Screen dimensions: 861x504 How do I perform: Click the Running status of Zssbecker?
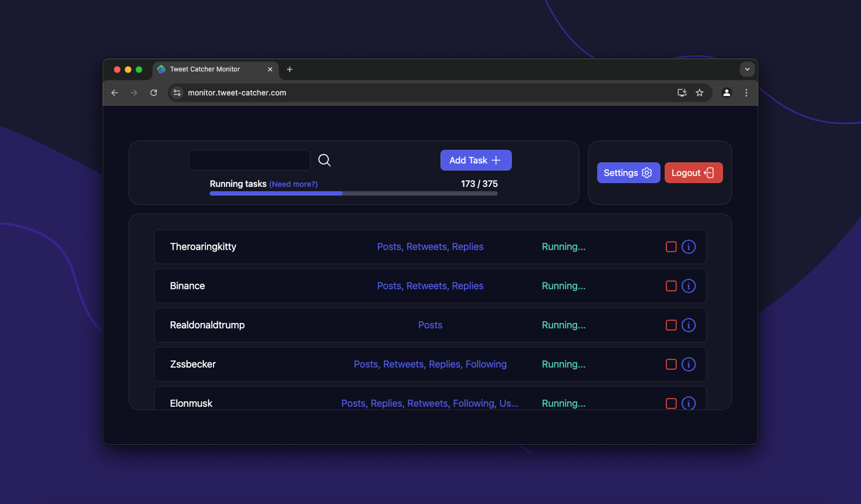pos(563,364)
